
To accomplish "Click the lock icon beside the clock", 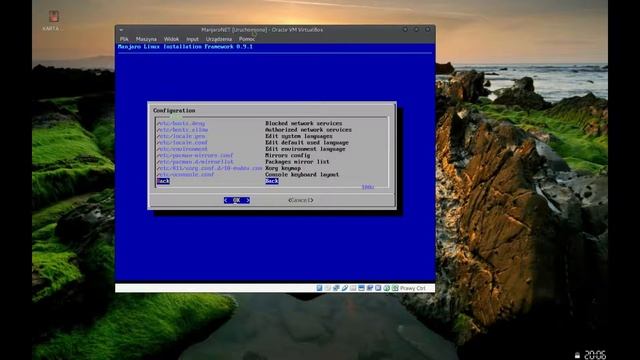I will [x=577, y=356].
